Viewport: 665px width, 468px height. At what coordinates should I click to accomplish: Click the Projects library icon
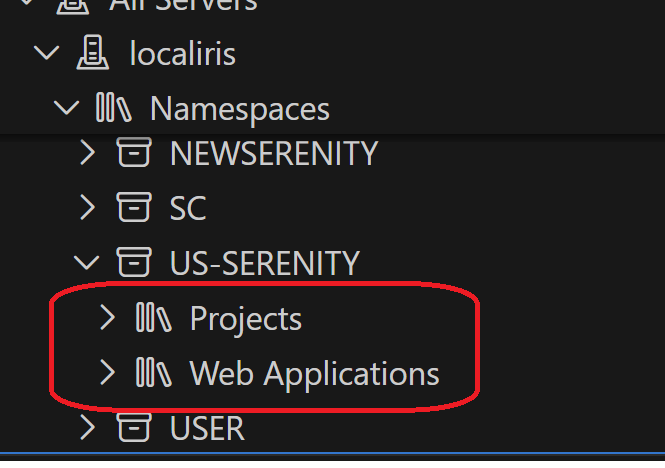[154, 319]
